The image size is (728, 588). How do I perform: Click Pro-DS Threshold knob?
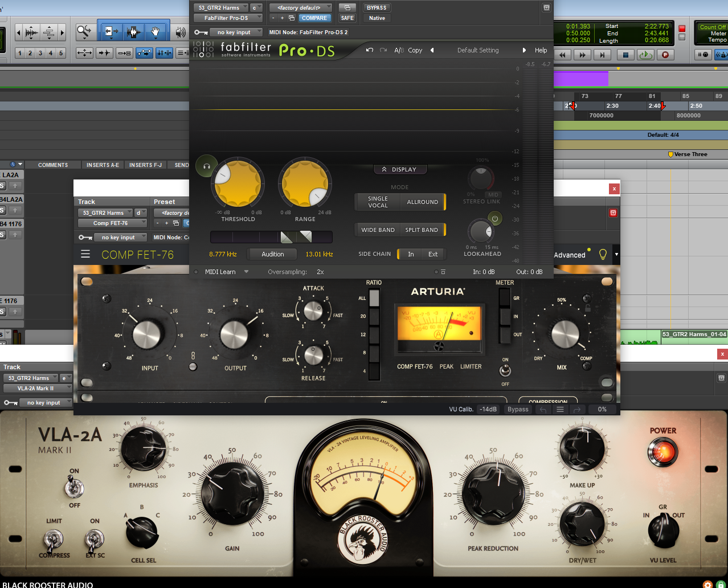pos(238,183)
